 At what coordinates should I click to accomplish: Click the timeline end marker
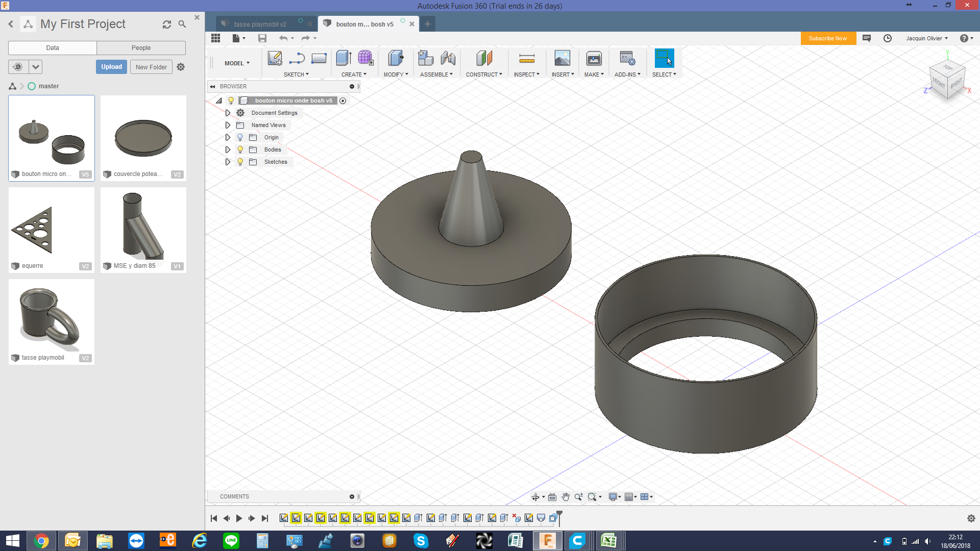[x=559, y=517]
